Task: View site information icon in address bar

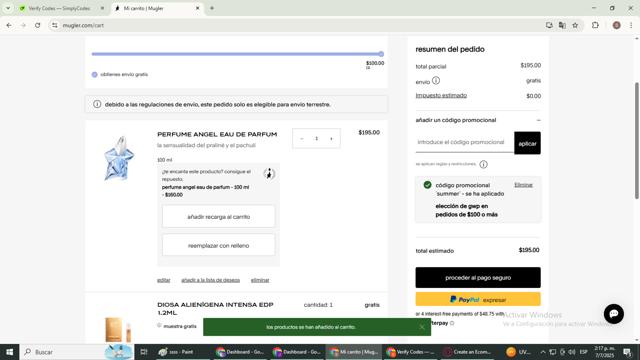Action: (x=55, y=25)
